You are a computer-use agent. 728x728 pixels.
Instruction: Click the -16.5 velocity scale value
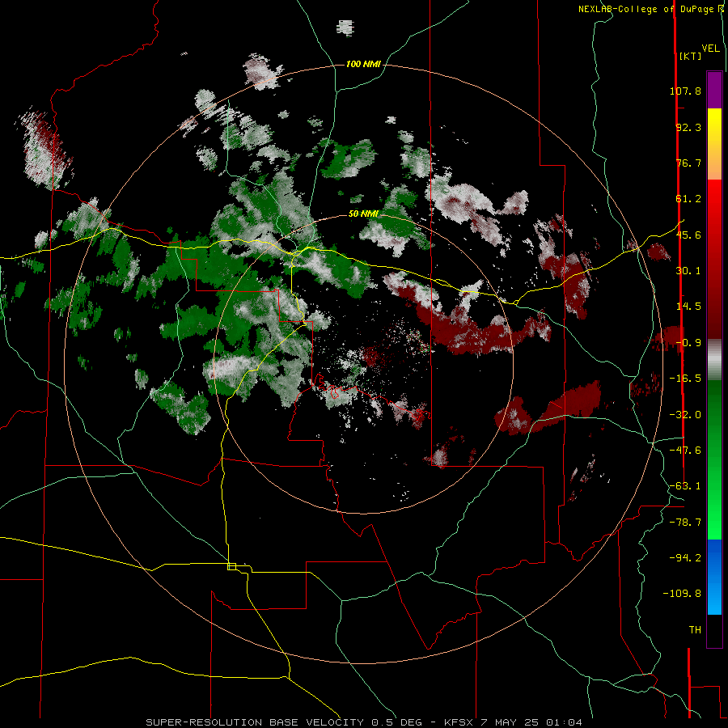[685, 379]
